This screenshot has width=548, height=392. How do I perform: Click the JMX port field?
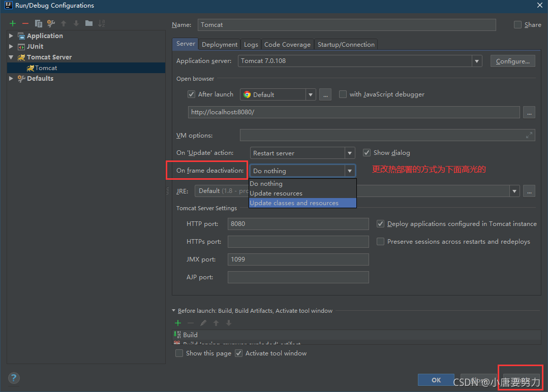click(x=298, y=259)
